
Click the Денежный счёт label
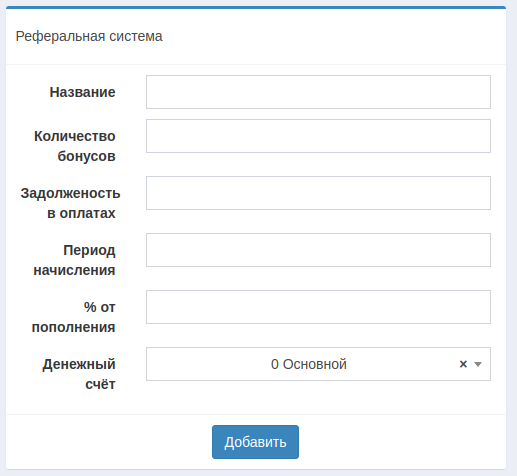tap(79, 374)
